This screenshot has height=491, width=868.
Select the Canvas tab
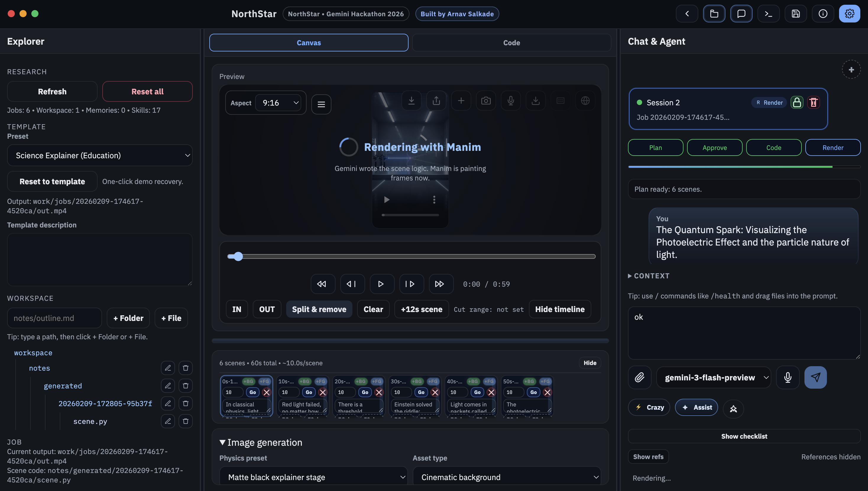tap(309, 43)
